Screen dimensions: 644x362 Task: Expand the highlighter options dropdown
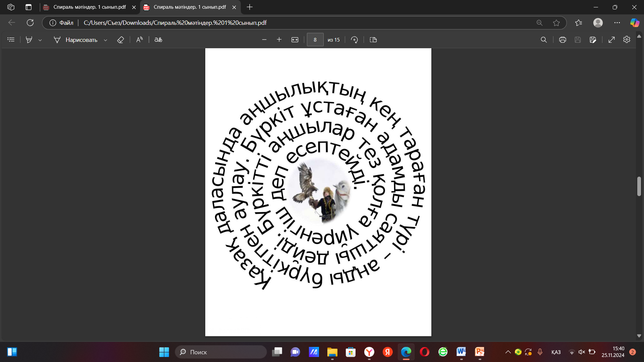40,40
